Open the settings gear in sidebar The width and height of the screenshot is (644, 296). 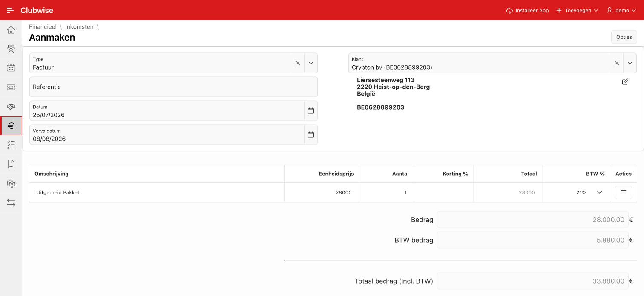[x=11, y=183]
